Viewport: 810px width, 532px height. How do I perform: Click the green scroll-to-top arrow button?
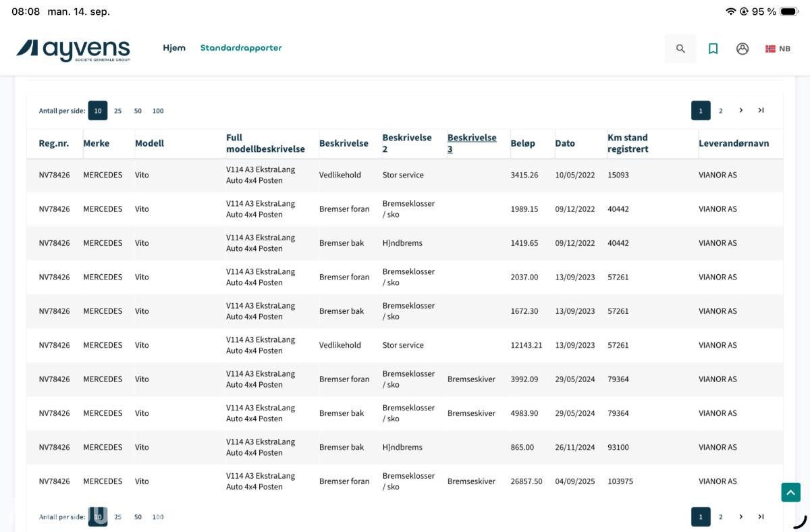click(x=790, y=492)
